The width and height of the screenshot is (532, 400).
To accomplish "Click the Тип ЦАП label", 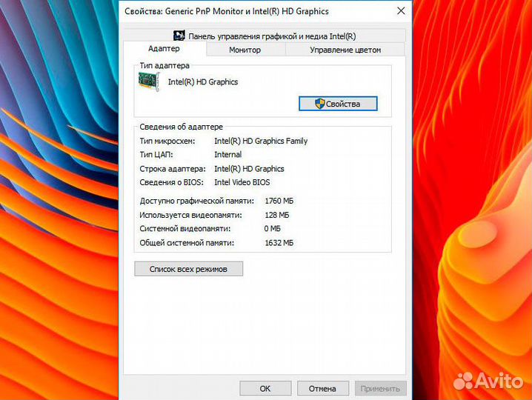I will (x=156, y=155).
